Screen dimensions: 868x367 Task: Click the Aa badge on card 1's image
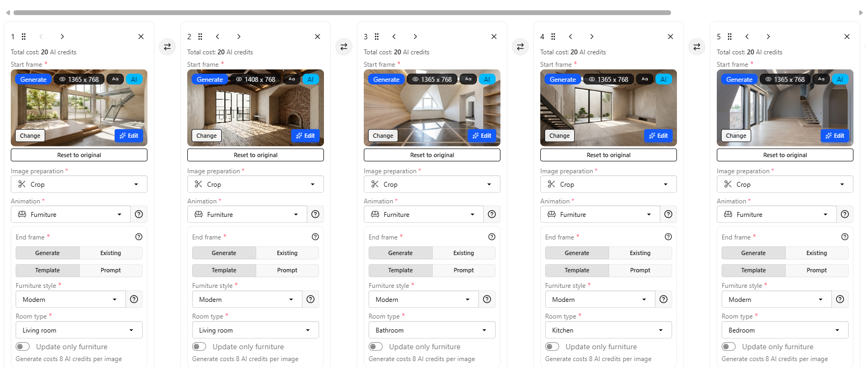(115, 79)
